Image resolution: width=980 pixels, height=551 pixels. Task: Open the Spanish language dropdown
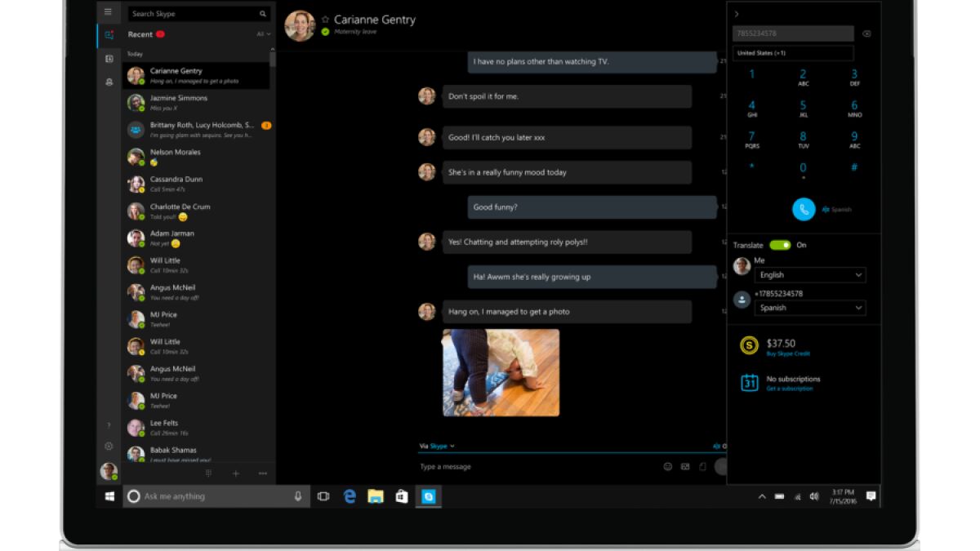click(809, 308)
